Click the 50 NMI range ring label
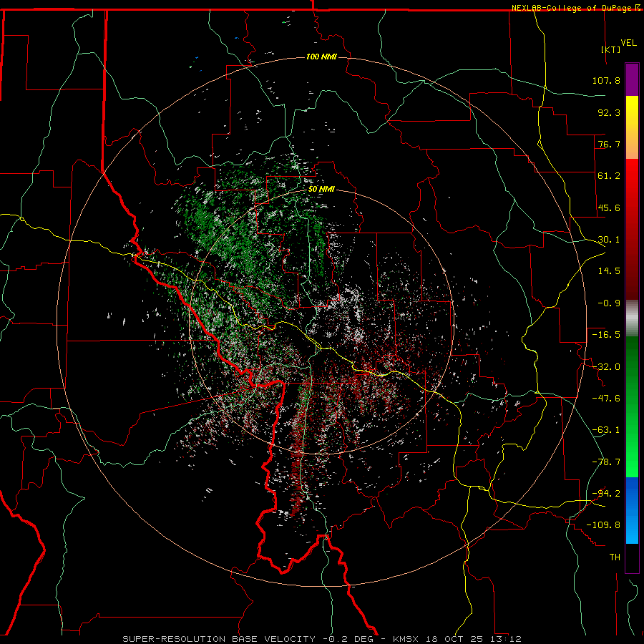The height and width of the screenshot is (644, 644). click(x=321, y=190)
